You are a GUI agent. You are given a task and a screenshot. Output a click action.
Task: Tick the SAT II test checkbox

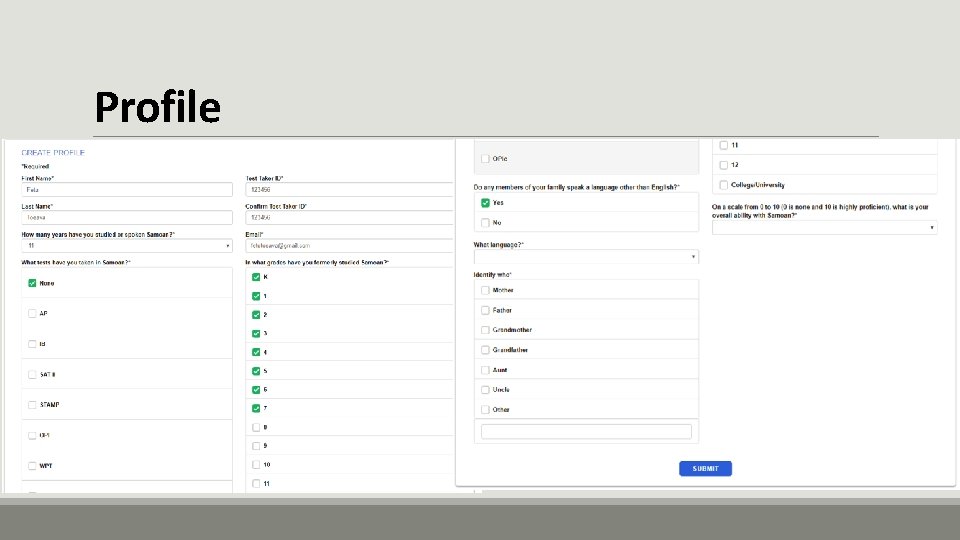[x=32, y=374]
